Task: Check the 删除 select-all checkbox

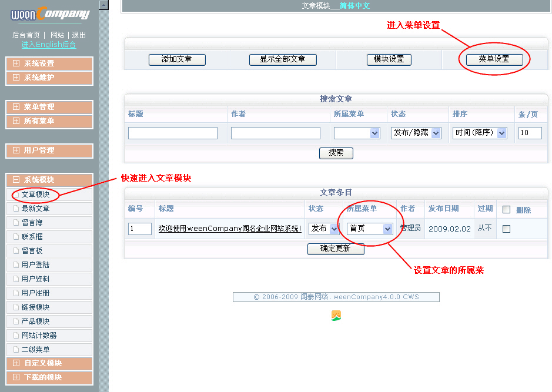Action: pos(507,210)
